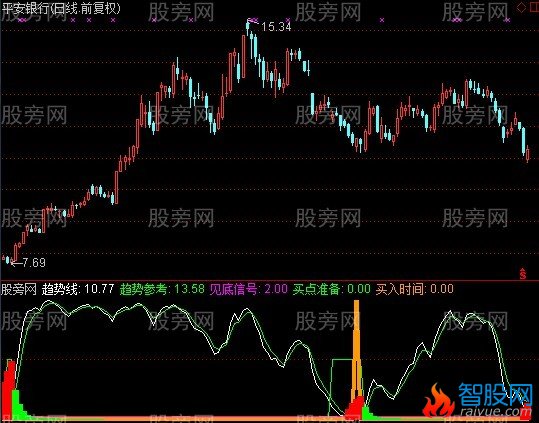Image resolution: width=539 pixels, height=423 pixels.
Task: Click the high price label 15.34
Action: (x=276, y=26)
